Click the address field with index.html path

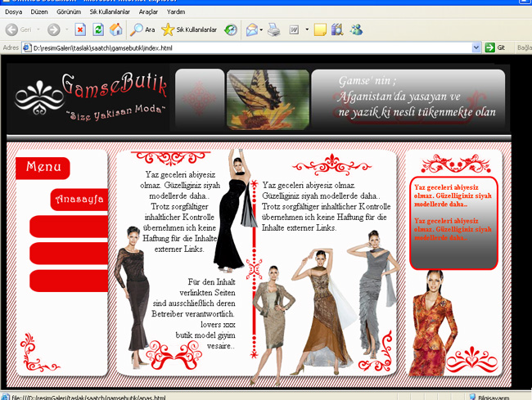coord(252,47)
